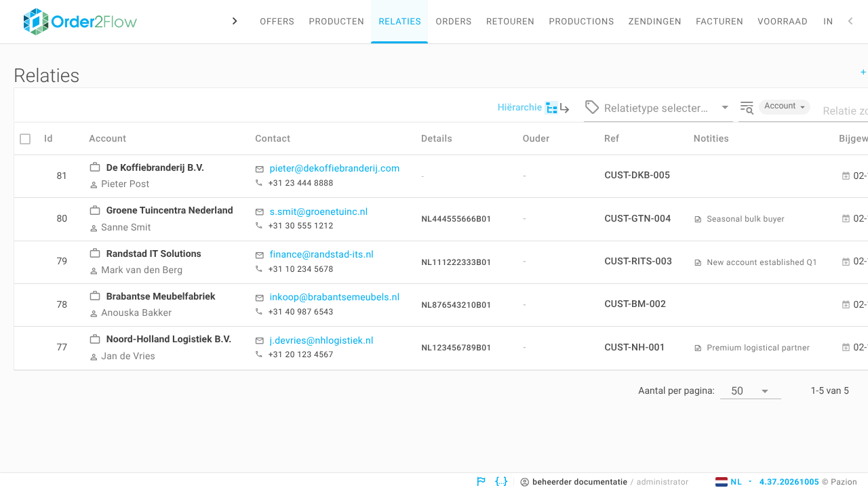Viewport: 868px width, 488px height.
Task: Sort by the Account column header
Action: pos(107,138)
